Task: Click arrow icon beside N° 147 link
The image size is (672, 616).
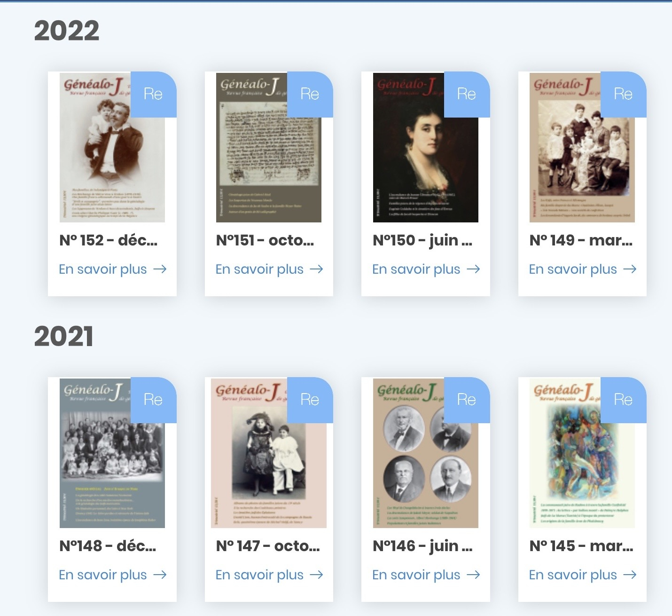Action: (x=317, y=575)
